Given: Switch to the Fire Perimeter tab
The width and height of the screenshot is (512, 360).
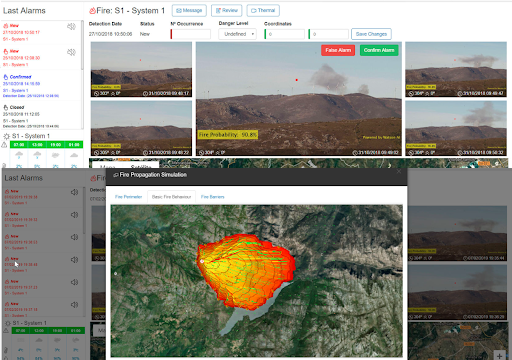Looking at the screenshot, I should pyautogui.click(x=128, y=197).
